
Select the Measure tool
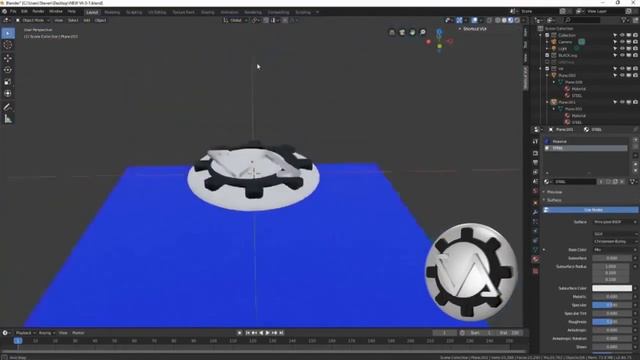click(8, 119)
